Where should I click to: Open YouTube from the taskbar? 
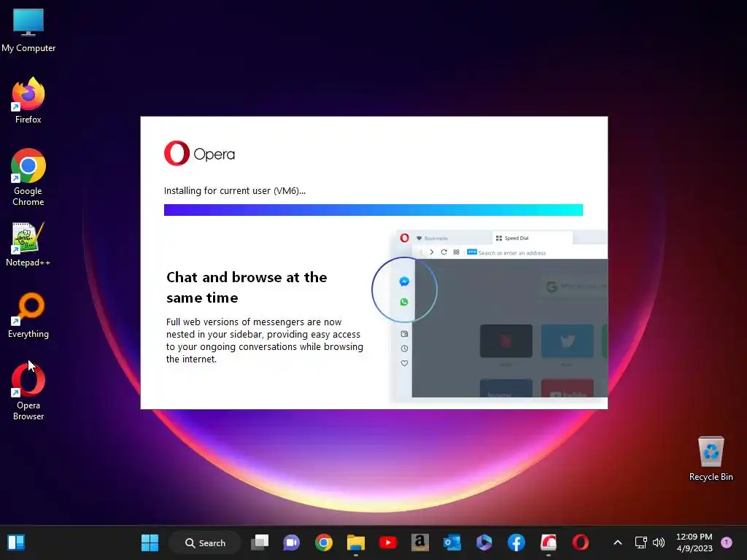(388, 542)
